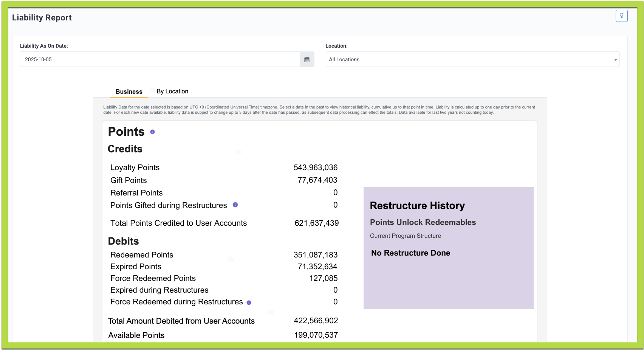
Task: Click the Redeemed Points label
Action: tap(142, 255)
